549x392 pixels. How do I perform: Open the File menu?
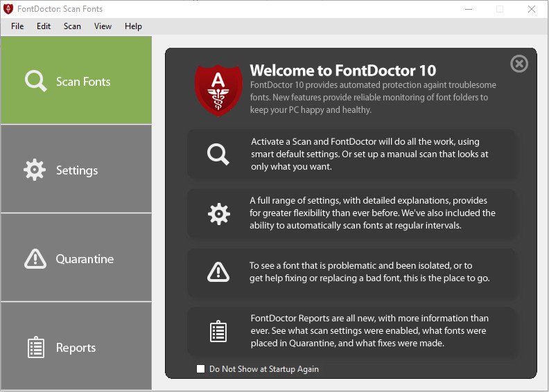click(x=17, y=26)
